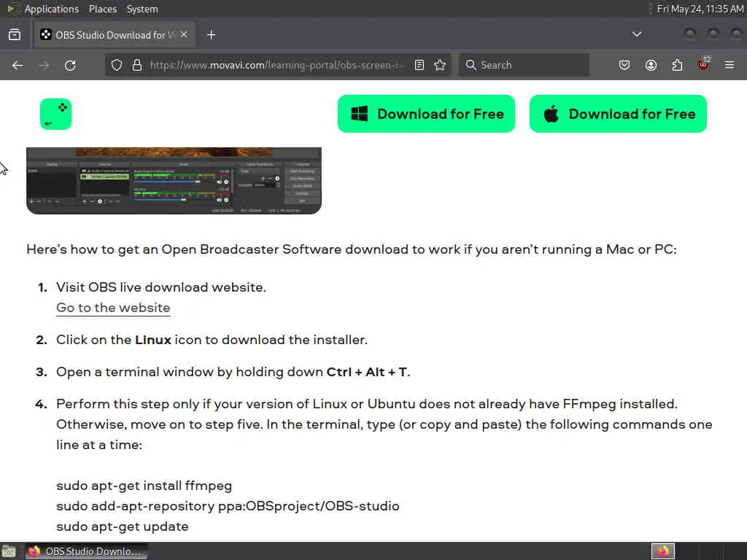The height and width of the screenshot is (560, 747).
Task: Click the forward navigation arrow
Action: (x=44, y=65)
